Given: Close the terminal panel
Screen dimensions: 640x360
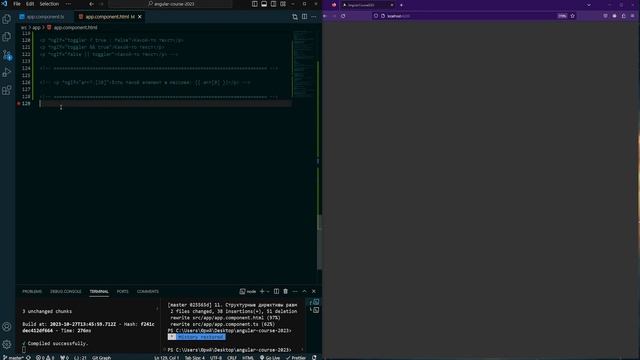Looking at the screenshot, I should (x=313, y=291).
